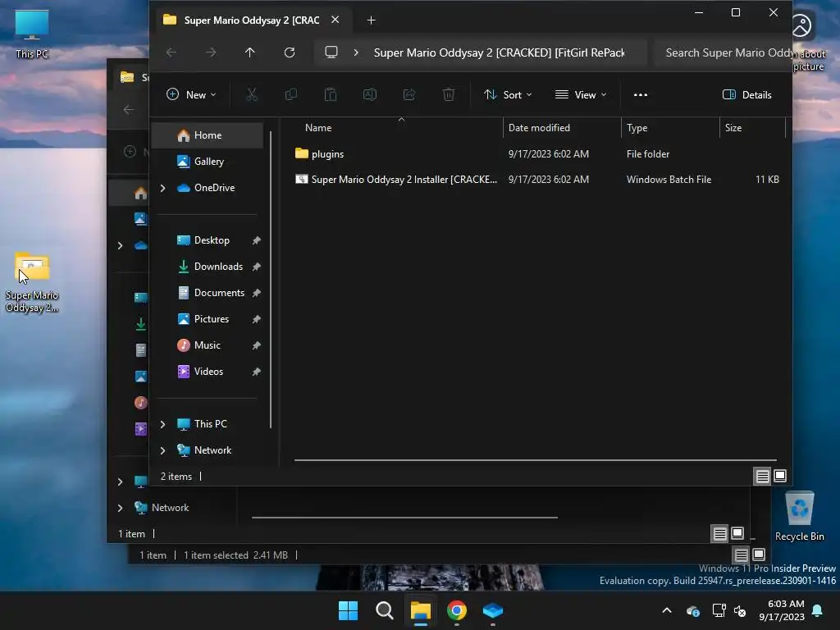
Task: Click Network in the back window
Action: (170, 508)
